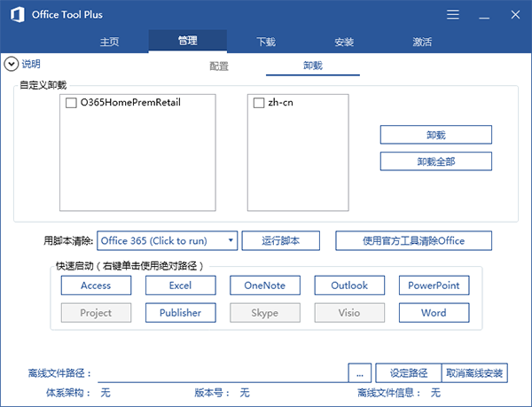Image resolution: width=532 pixels, height=407 pixels.
Task: Click the 设定路径 button
Action: [x=409, y=373]
